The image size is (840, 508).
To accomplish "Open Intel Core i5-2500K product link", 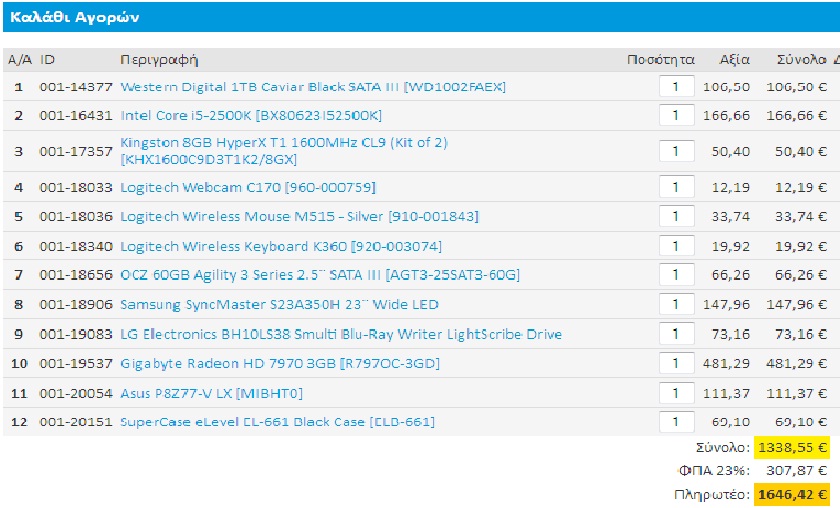I will 251,116.
